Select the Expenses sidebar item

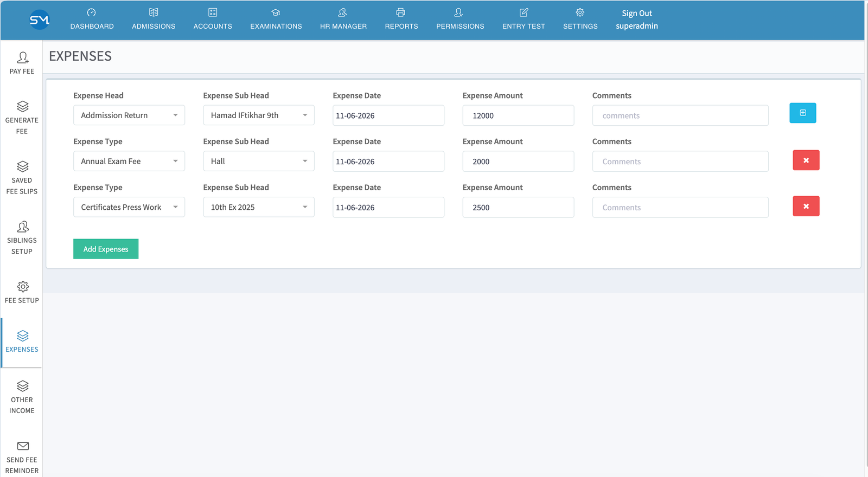pyautogui.click(x=22, y=342)
